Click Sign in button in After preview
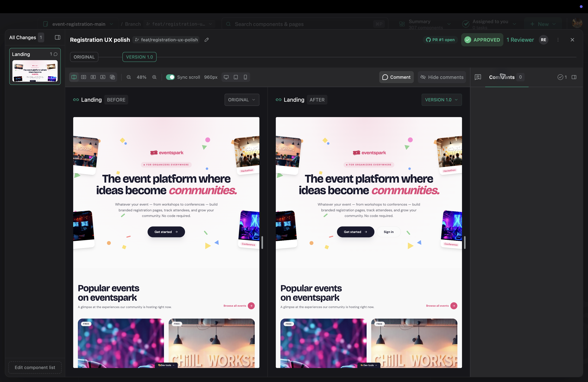 pyautogui.click(x=389, y=232)
